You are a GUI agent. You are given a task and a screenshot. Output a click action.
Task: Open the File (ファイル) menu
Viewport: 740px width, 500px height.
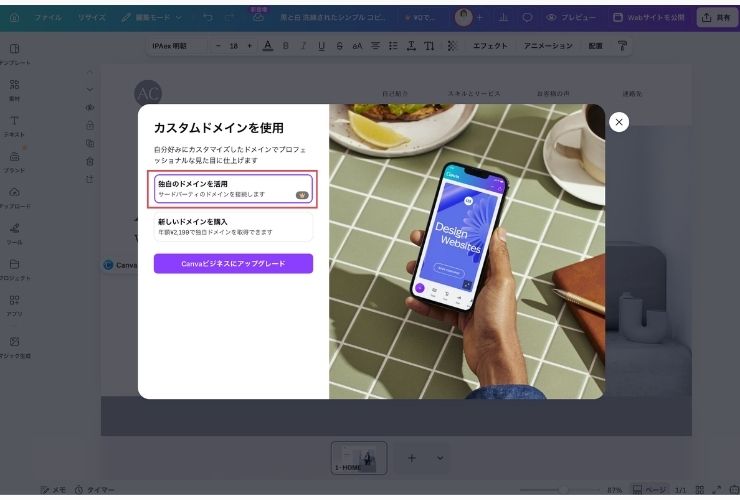(47, 18)
